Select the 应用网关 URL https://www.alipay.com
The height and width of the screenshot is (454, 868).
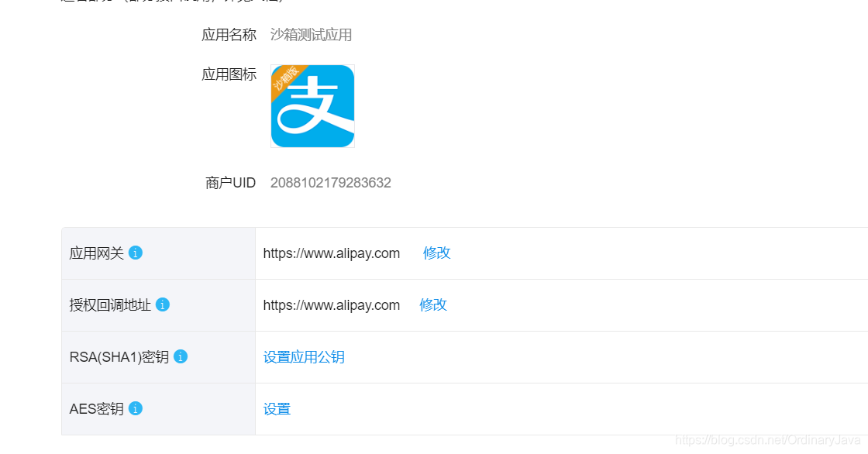click(x=332, y=253)
